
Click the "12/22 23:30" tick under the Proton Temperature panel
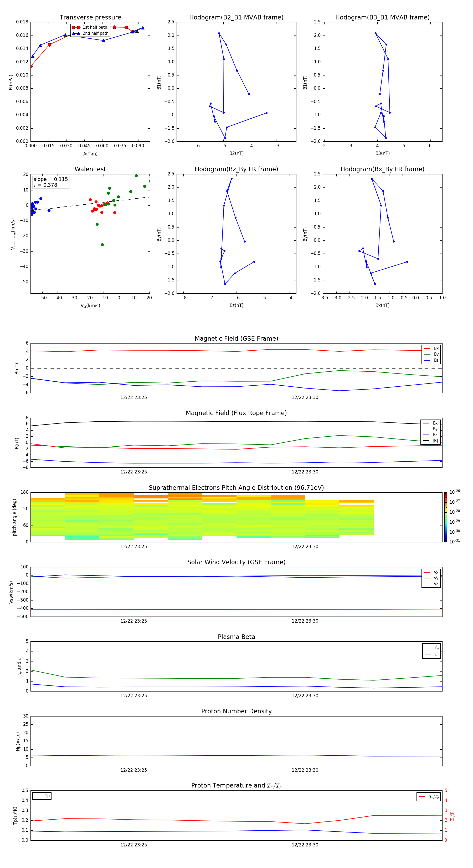pos(305,845)
